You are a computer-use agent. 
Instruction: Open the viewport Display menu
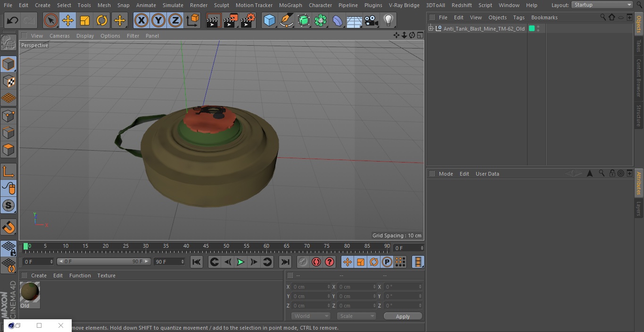coord(85,36)
